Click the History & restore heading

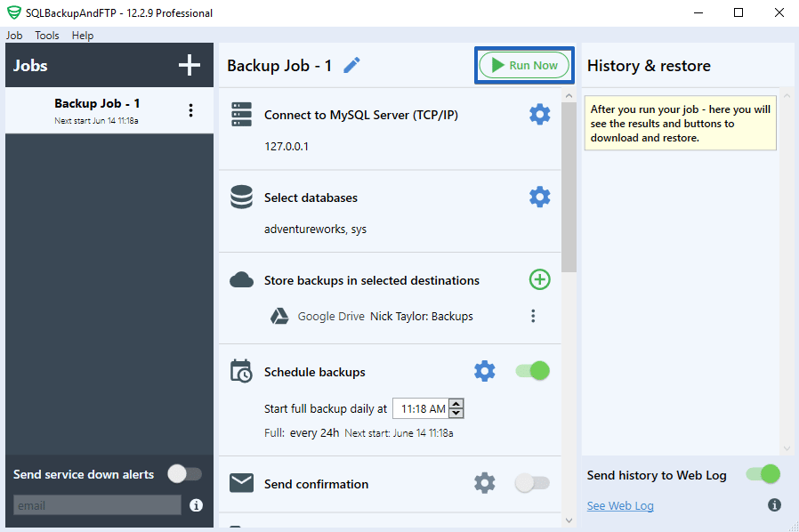tap(649, 66)
